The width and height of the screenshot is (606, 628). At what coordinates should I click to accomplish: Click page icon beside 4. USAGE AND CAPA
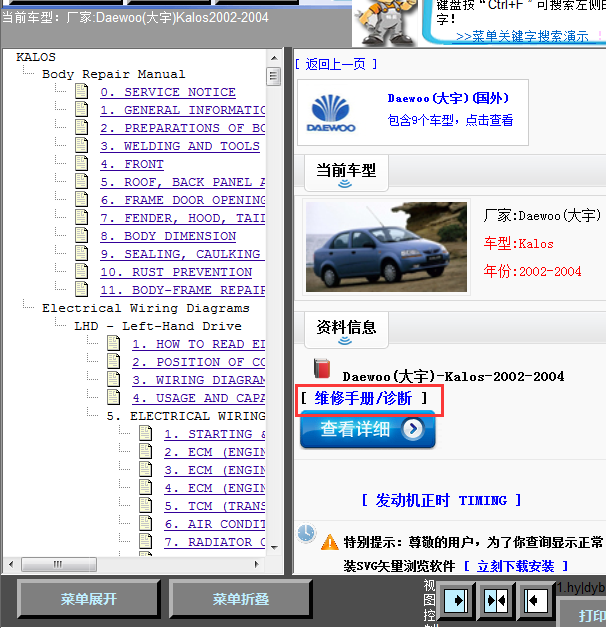(114, 398)
